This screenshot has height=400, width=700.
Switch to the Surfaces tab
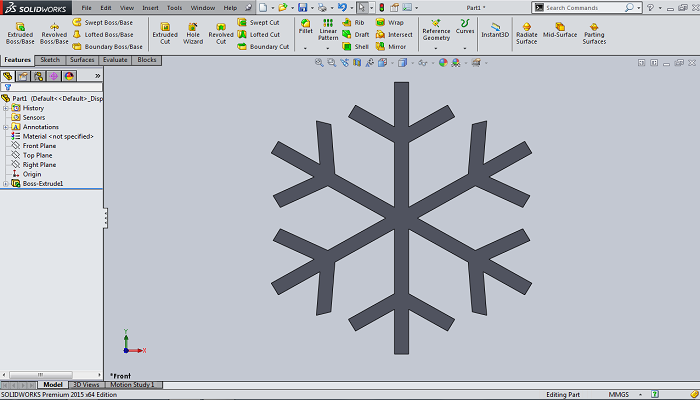click(82, 60)
